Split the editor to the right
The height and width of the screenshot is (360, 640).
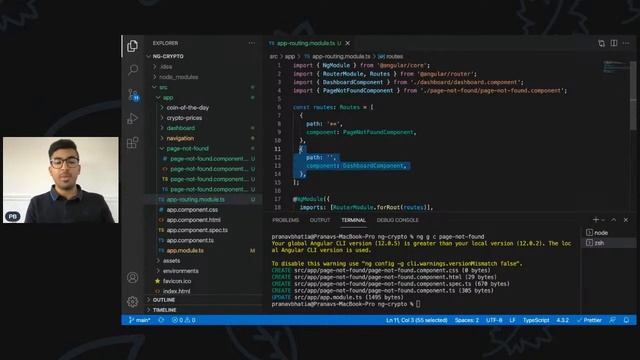click(613, 43)
